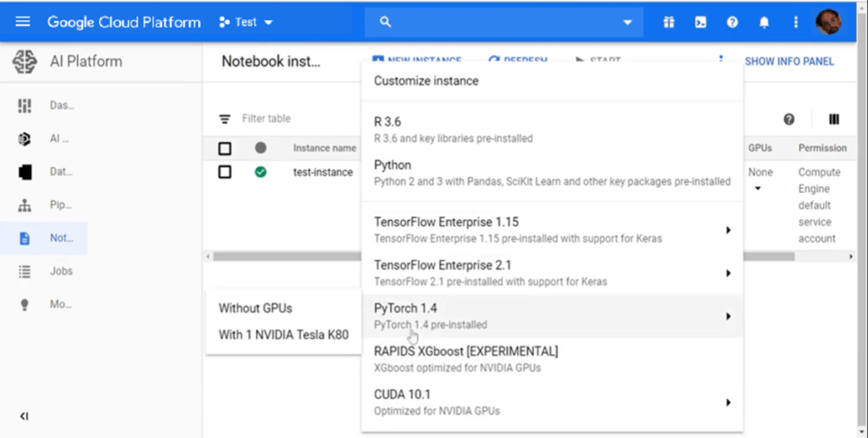
Task: Open Data Labeling sidebar icon
Action: tap(25, 172)
